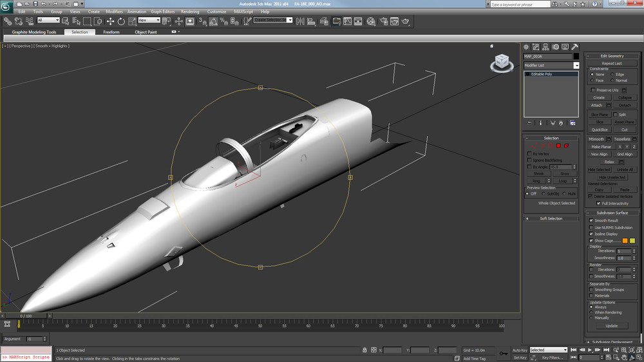Open the Hierarchy command panel tab

point(545,47)
